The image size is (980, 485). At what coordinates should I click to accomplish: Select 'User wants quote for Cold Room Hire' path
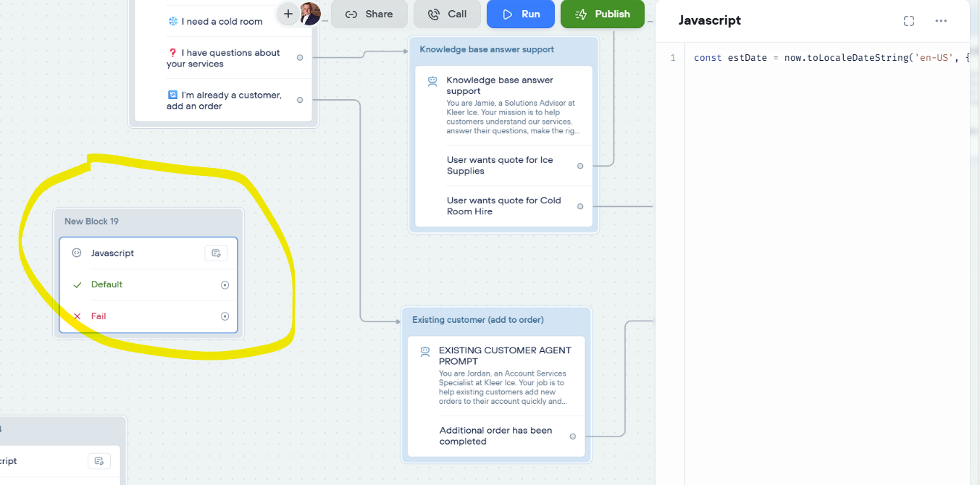(504, 206)
